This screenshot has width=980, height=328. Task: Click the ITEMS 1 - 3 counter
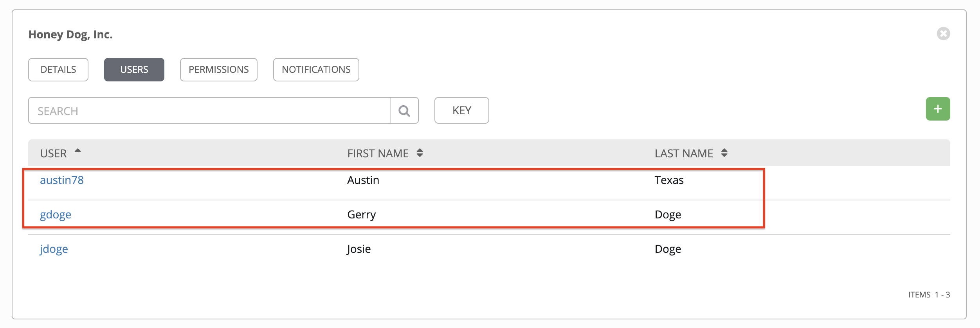[x=929, y=295]
